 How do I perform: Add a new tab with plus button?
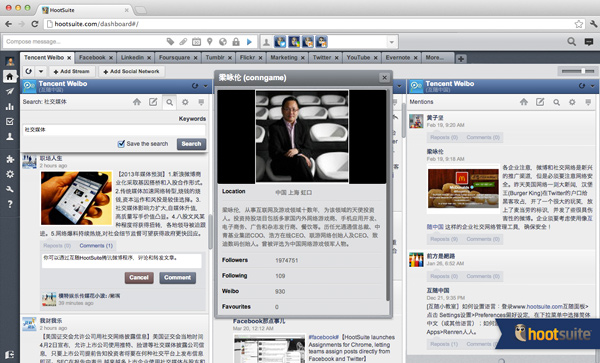click(461, 59)
